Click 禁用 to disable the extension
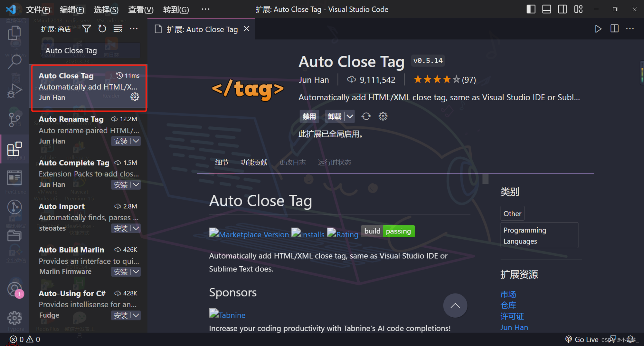Image resolution: width=644 pixels, height=346 pixels. click(309, 116)
